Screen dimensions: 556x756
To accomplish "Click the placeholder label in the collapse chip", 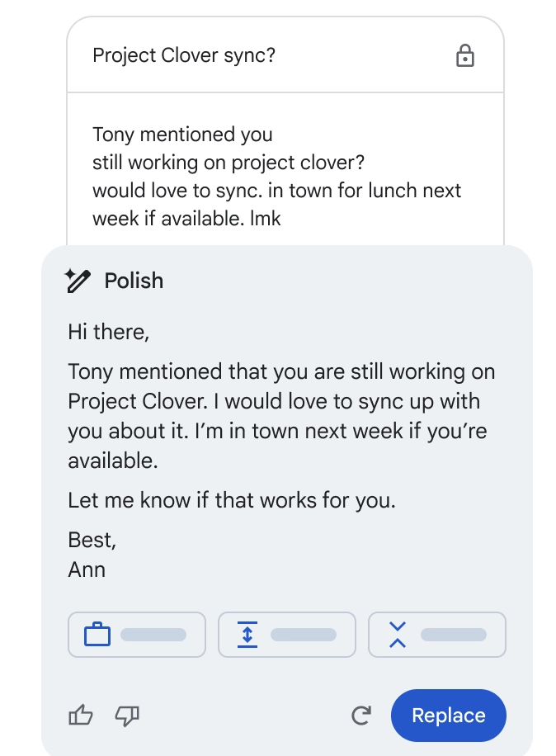I will coord(454,635).
